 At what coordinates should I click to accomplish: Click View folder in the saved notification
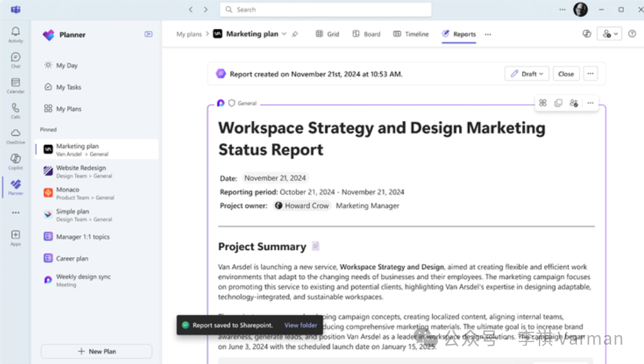(300, 325)
